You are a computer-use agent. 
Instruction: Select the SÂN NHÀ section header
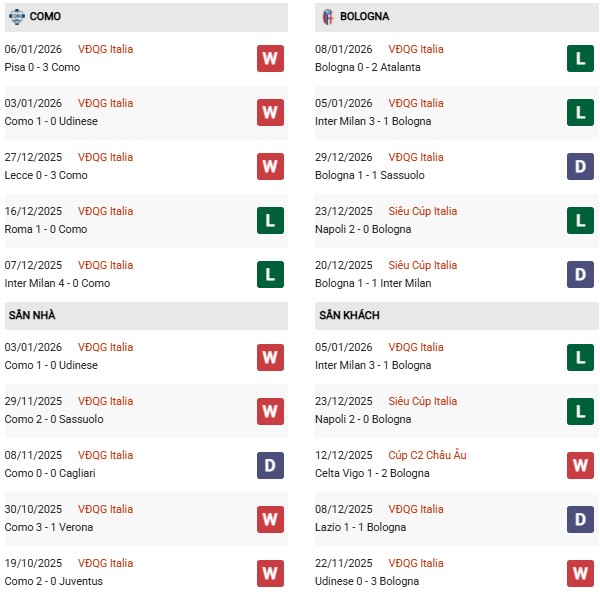click(x=32, y=315)
